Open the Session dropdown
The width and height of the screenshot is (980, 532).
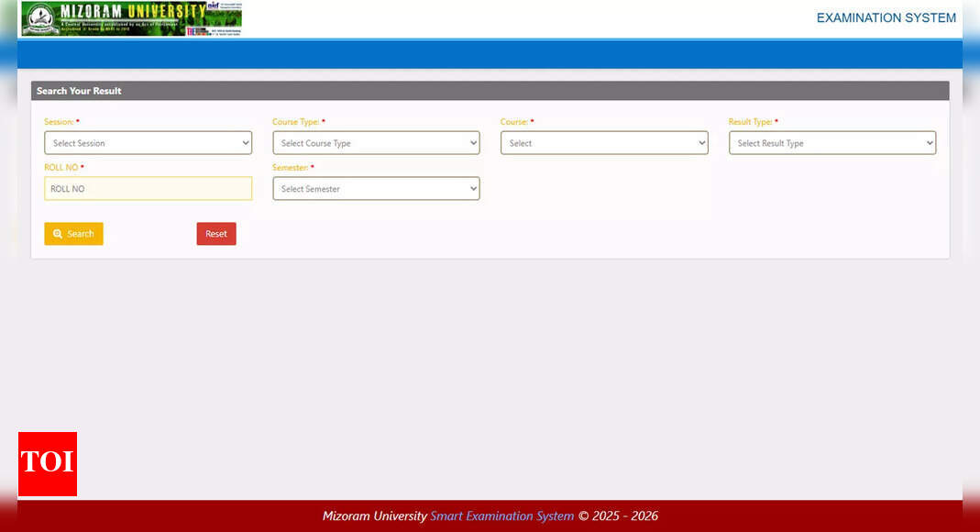[x=148, y=143]
